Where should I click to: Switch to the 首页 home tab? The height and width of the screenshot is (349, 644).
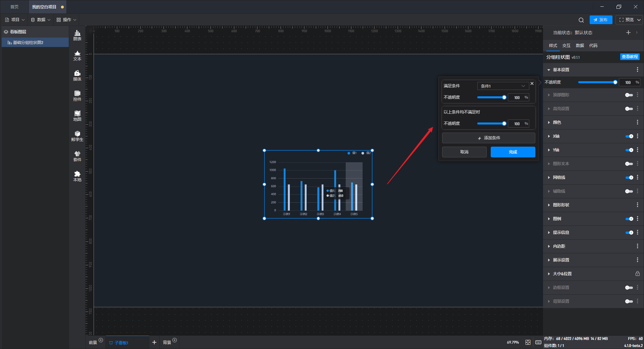[14, 7]
